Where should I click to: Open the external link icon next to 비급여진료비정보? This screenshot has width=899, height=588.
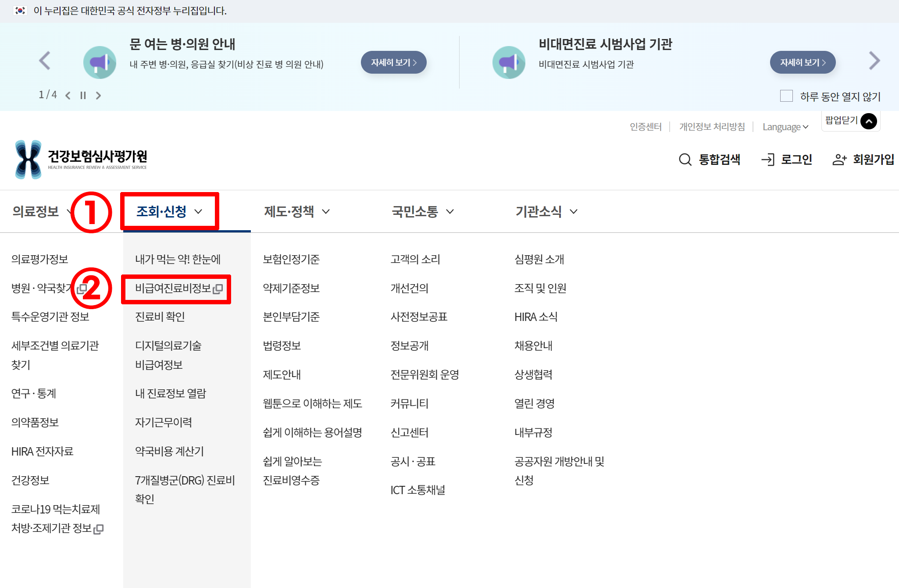point(218,289)
